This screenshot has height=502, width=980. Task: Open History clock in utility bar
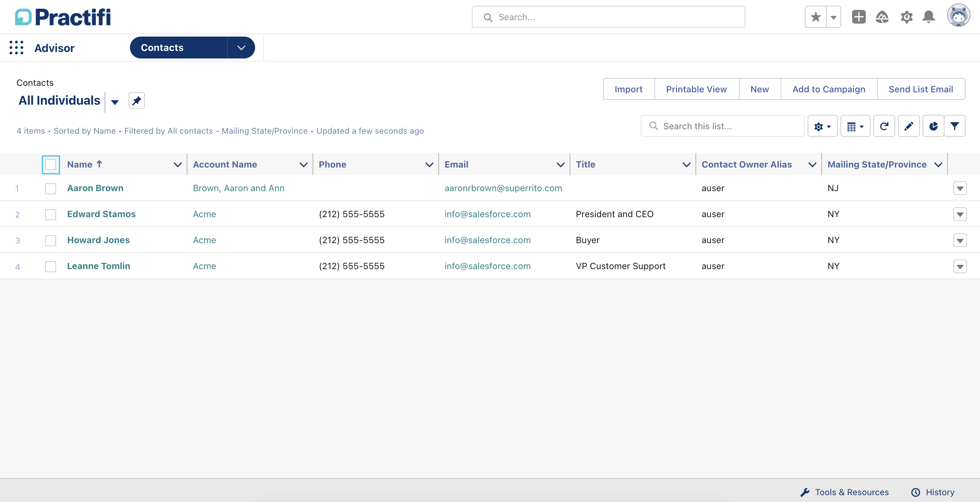click(x=916, y=492)
